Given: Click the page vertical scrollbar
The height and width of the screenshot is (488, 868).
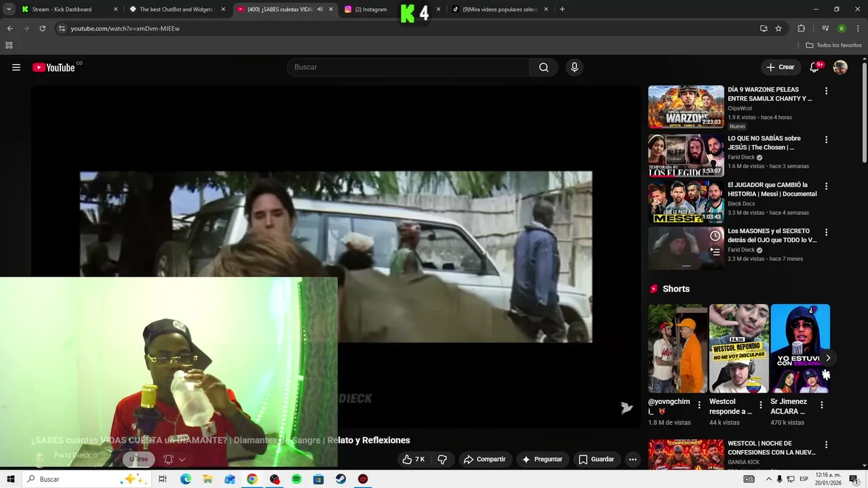Looking at the screenshot, I should (864, 112).
